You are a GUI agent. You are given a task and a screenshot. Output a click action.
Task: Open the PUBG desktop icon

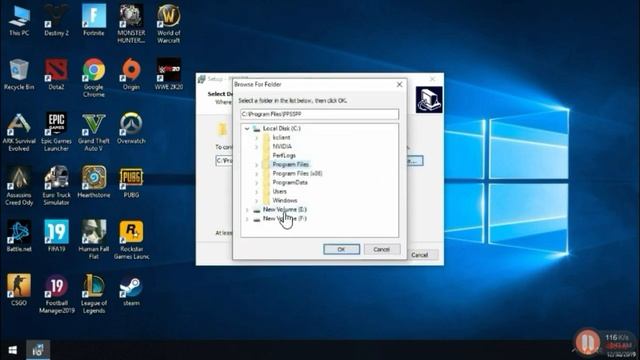[x=131, y=182]
